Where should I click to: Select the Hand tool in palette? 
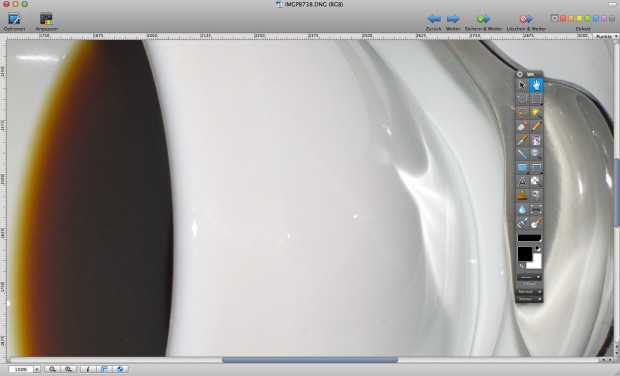[x=536, y=85]
